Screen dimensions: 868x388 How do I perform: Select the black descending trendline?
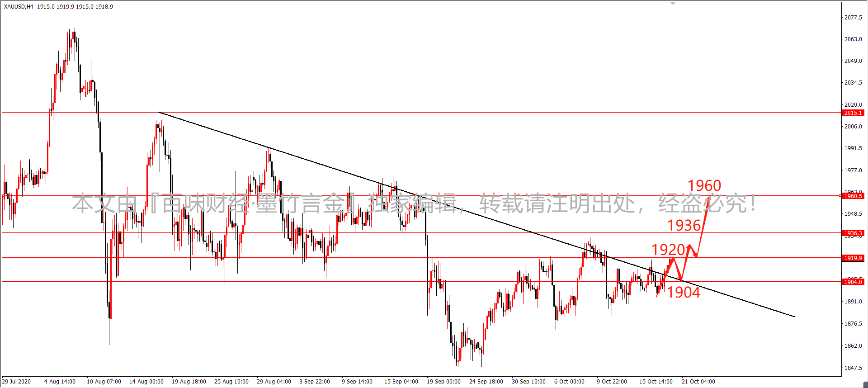pos(476,214)
